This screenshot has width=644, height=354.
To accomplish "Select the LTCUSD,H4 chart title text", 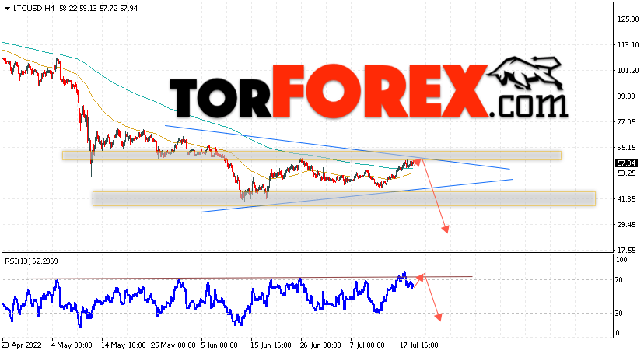I will pyautogui.click(x=34, y=9).
